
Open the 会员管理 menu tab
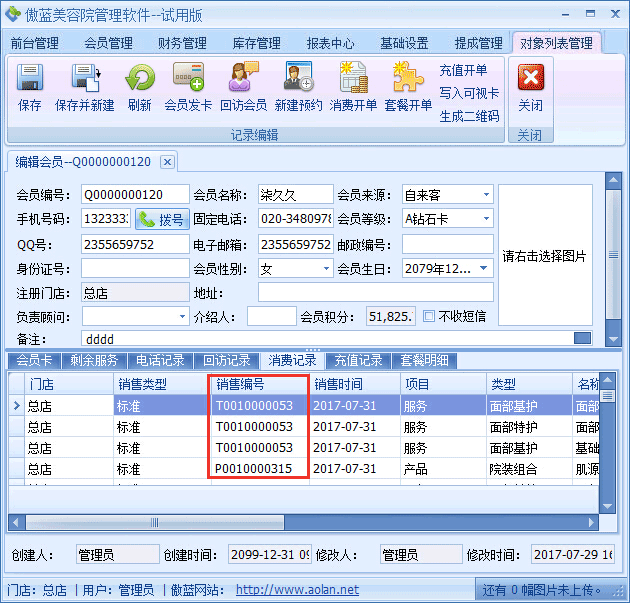[108, 43]
